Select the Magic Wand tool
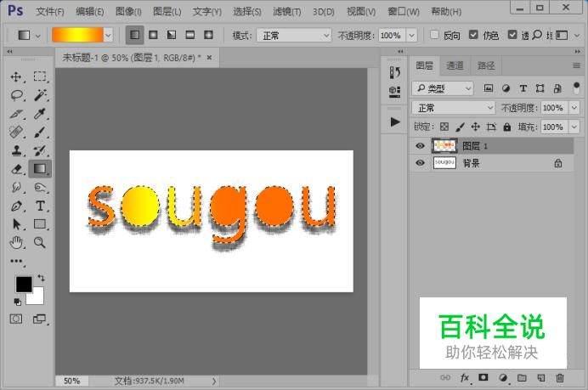The image size is (588, 390). click(x=40, y=95)
